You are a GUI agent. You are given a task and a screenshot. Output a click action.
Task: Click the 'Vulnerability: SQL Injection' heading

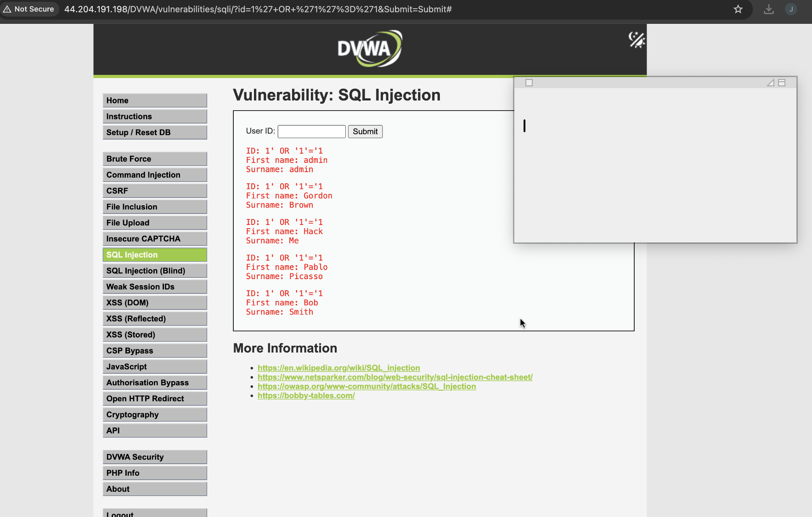pos(337,95)
